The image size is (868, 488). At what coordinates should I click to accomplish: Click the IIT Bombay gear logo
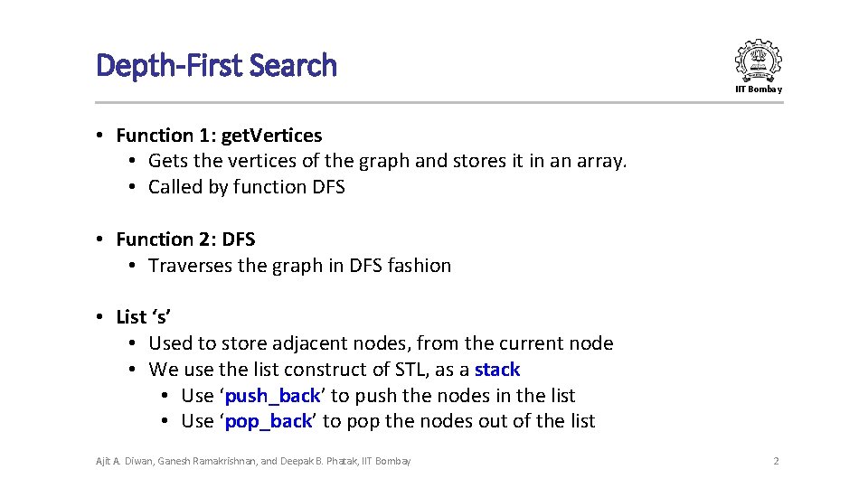[x=759, y=60]
